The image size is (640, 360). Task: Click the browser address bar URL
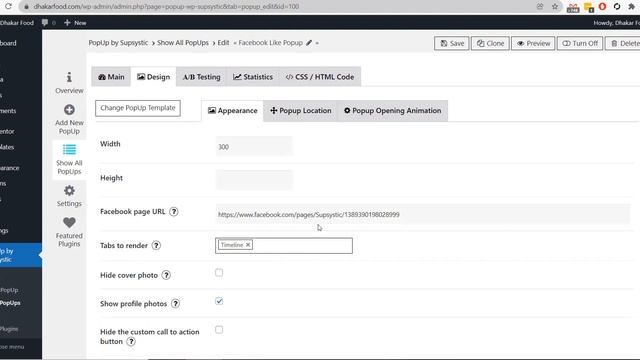(167, 7)
